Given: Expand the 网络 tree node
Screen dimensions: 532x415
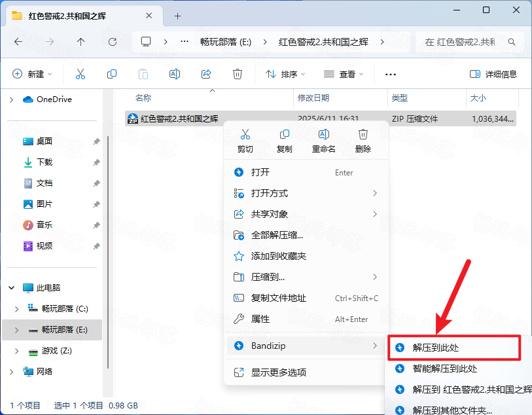Looking at the screenshot, I should (x=12, y=372).
